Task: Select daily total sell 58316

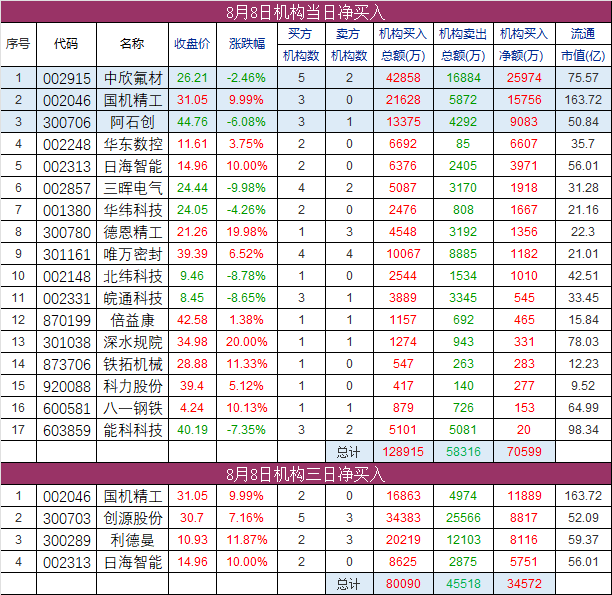Action: coord(463,452)
